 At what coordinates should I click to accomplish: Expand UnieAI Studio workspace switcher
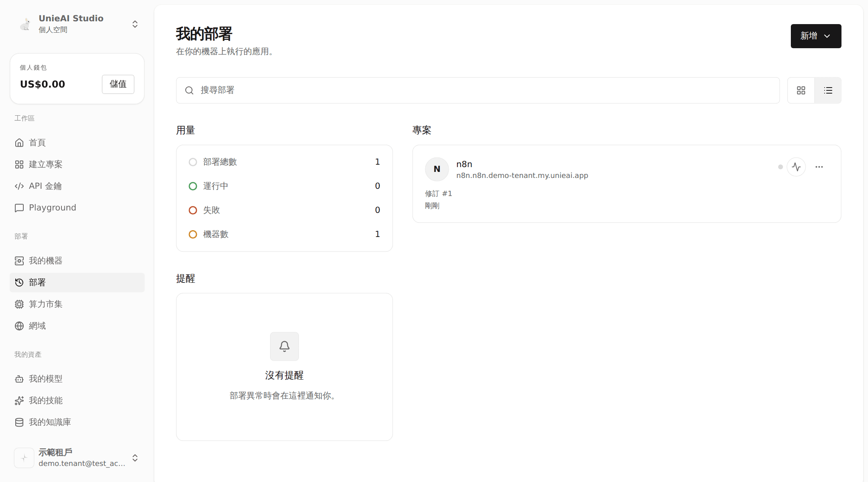pos(77,24)
